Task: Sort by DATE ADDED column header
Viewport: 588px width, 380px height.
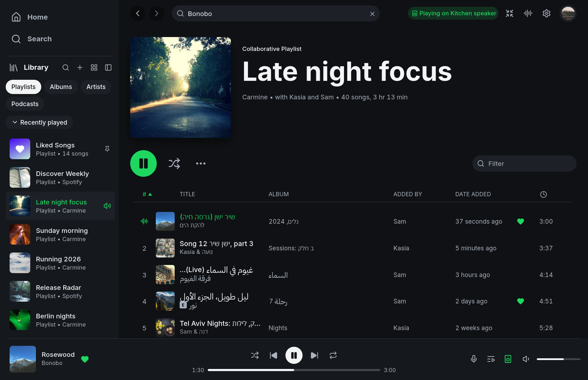Action: pos(473,194)
